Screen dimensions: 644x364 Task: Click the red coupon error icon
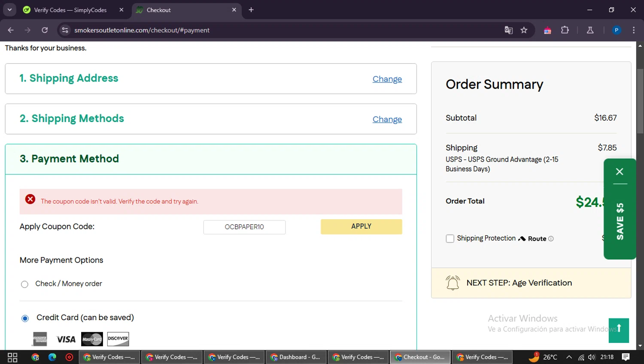click(30, 199)
